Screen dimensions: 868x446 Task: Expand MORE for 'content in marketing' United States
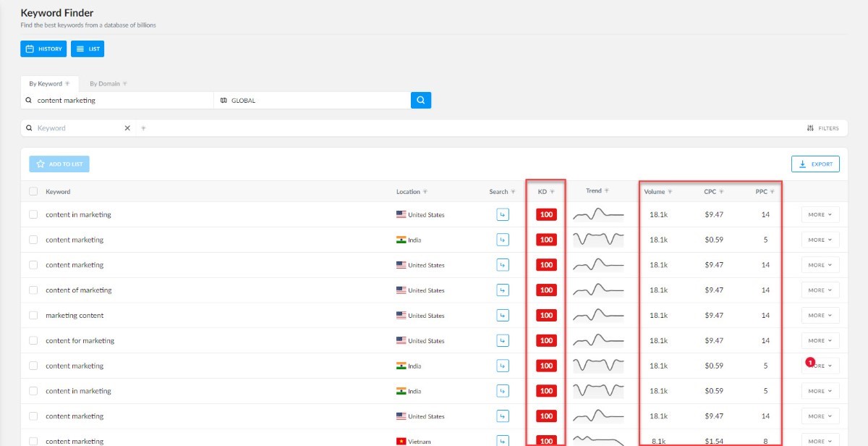click(x=820, y=214)
